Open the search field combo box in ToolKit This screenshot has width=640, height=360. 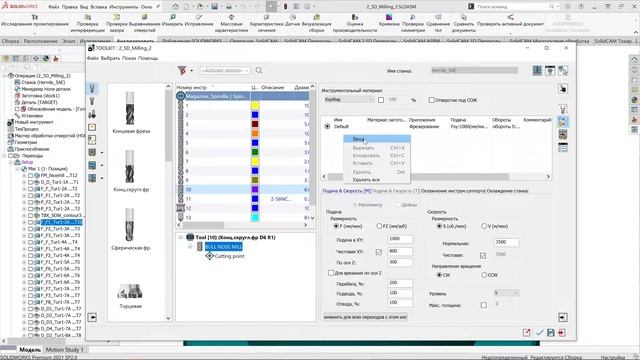(x=224, y=71)
